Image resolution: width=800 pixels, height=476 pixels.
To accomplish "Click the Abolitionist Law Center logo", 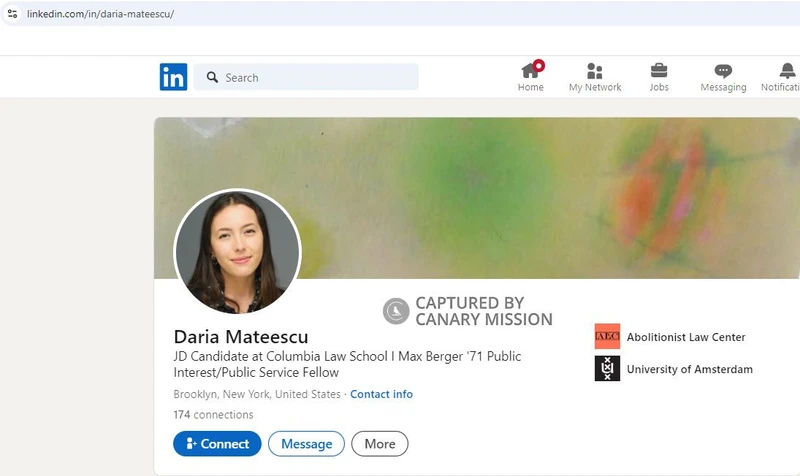I will 607,336.
